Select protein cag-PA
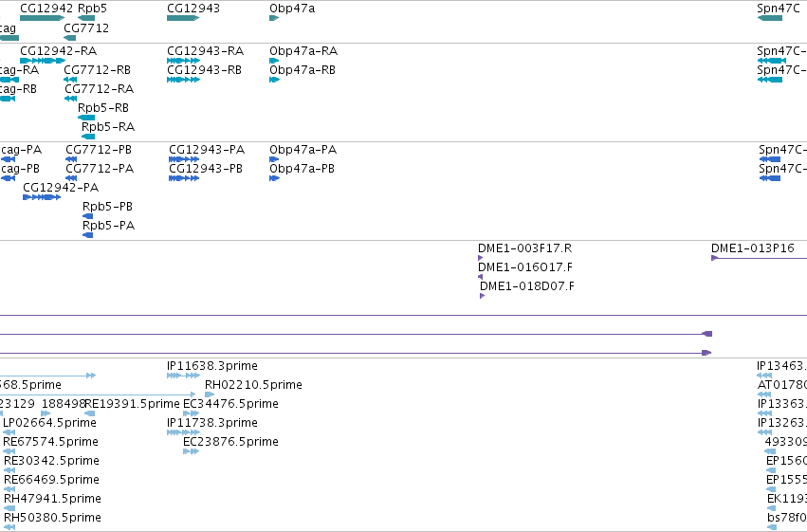Screen dimensions: 807x532 [21, 150]
